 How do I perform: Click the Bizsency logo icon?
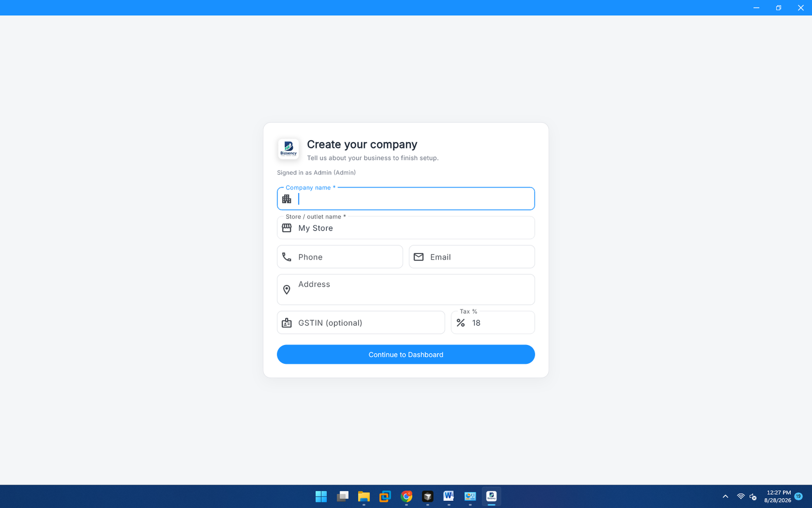coord(288,149)
